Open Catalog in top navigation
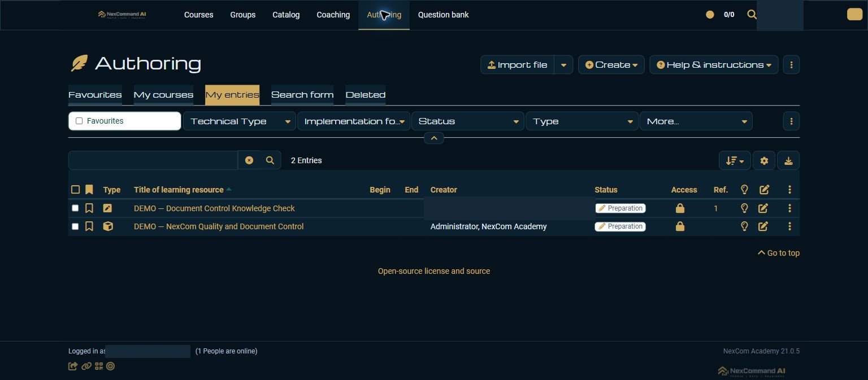This screenshot has width=868, height=380. [286, 15]
